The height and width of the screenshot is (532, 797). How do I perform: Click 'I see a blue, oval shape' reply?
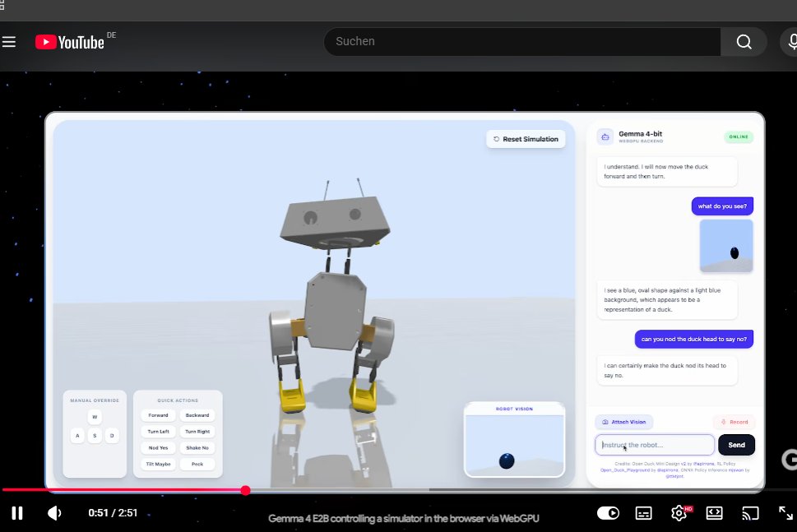pyautogui.click(x=666, y=300)
